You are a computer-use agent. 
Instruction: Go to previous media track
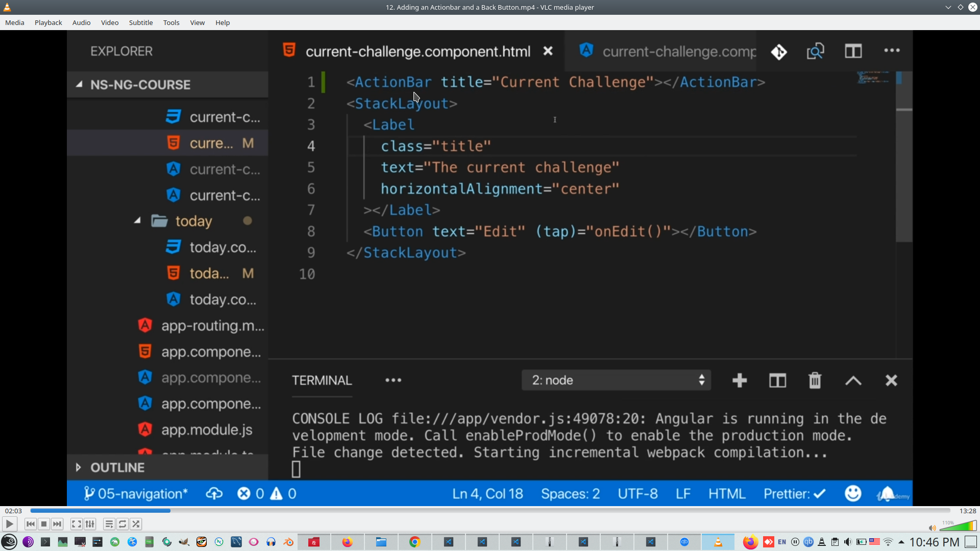click(31, 524)
